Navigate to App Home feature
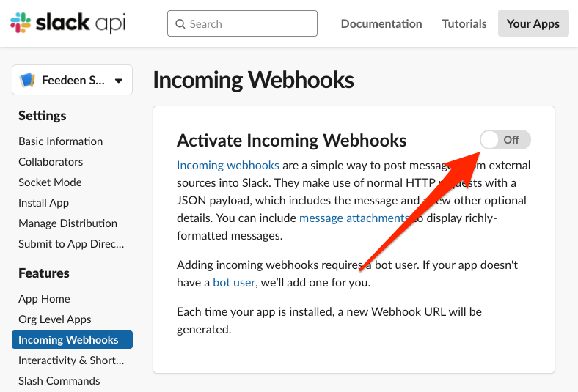Image resolution: width=578 pixels, height=392 pixels. pyautogui.click(x=44, y=298)
